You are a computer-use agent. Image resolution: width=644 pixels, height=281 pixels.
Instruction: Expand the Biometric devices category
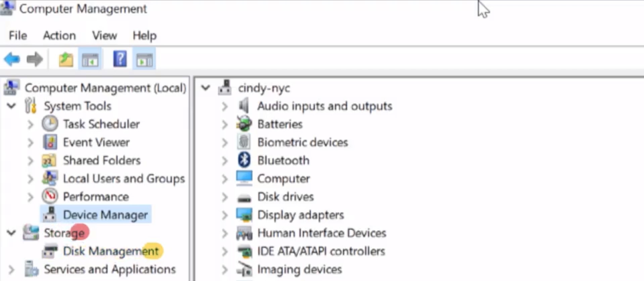pyautogui.click(x=225, y=142)
